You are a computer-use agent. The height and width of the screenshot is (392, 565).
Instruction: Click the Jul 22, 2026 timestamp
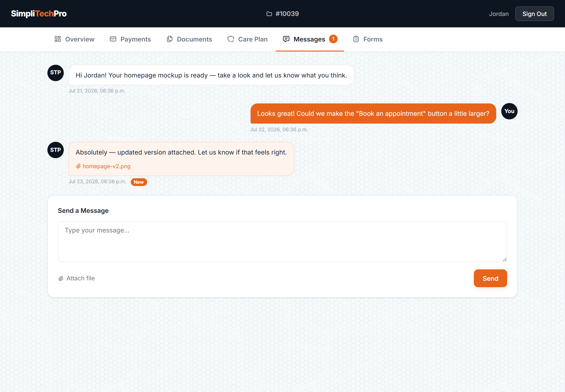pos(279,129)
